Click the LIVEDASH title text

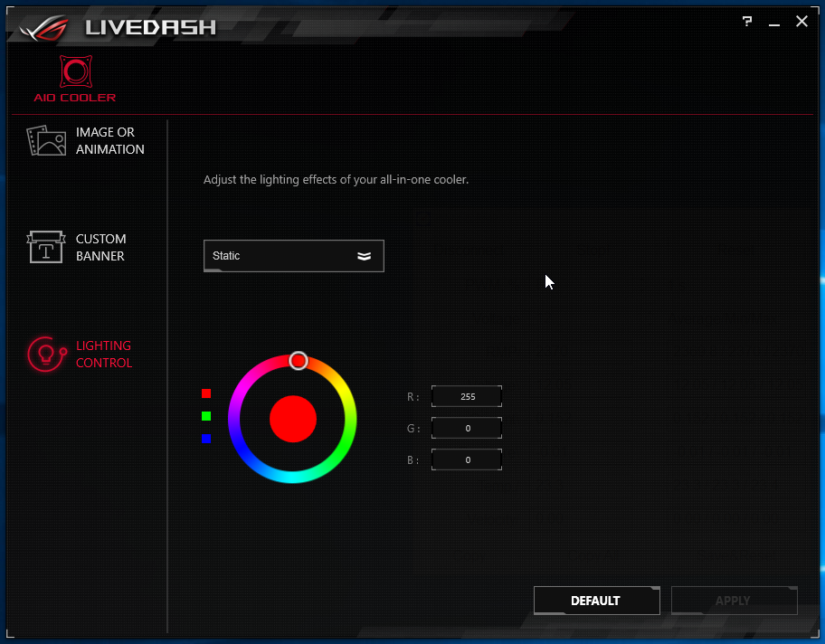pos(150,27)
